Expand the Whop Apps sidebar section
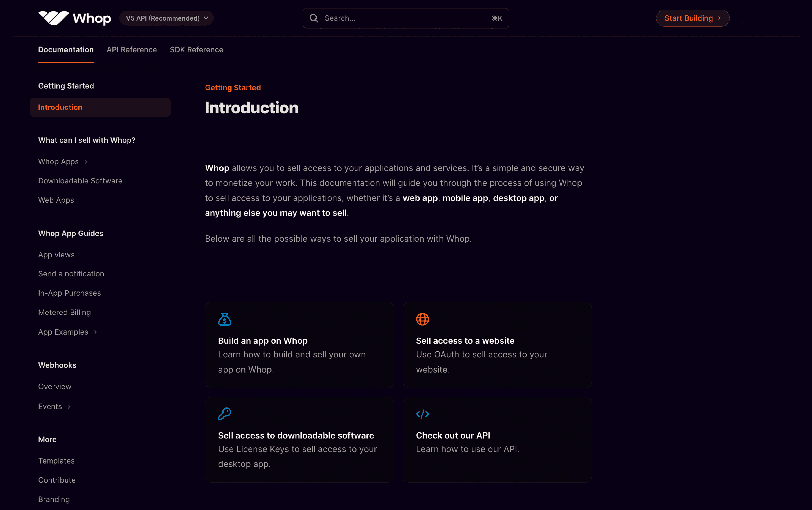The width and height of the screenshot is (812, 510). point(86,162)
